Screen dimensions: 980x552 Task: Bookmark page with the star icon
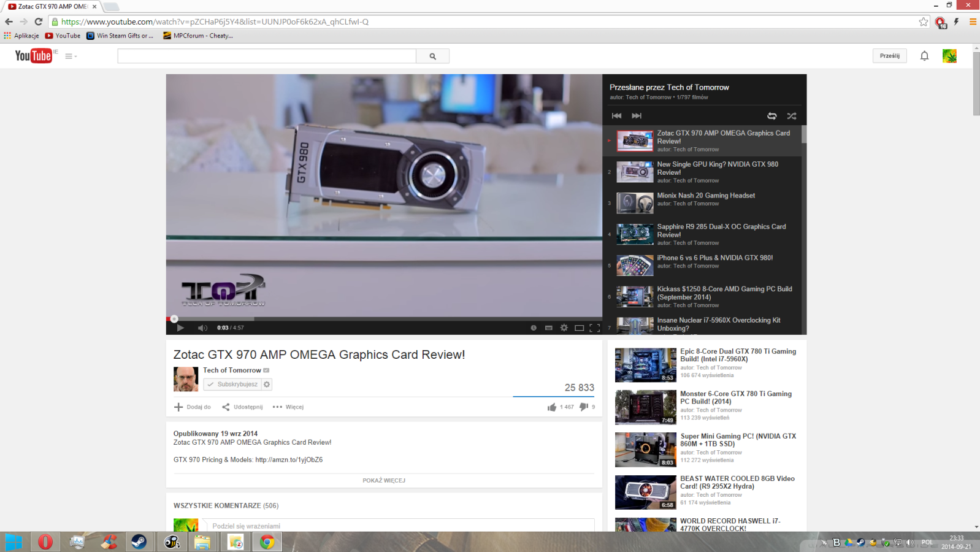[x=924, y=21]
